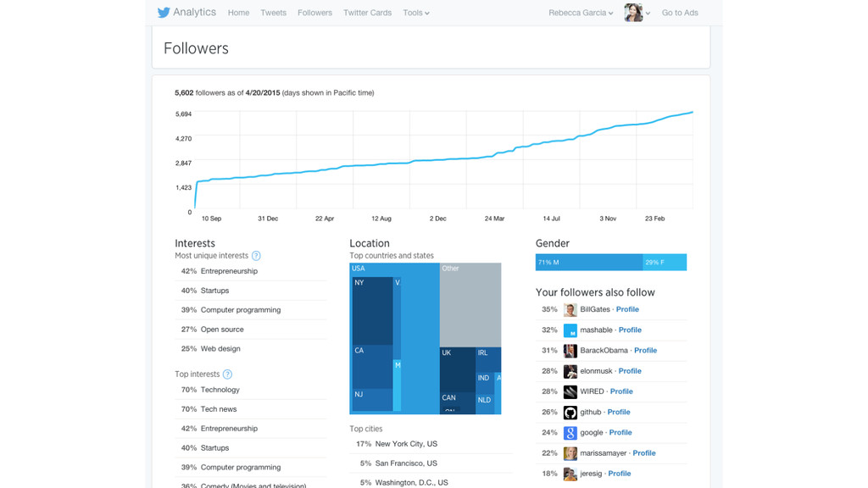Click Go to Ads link
The height and width of the screenshot is (488, 868).
pos(680,13)
